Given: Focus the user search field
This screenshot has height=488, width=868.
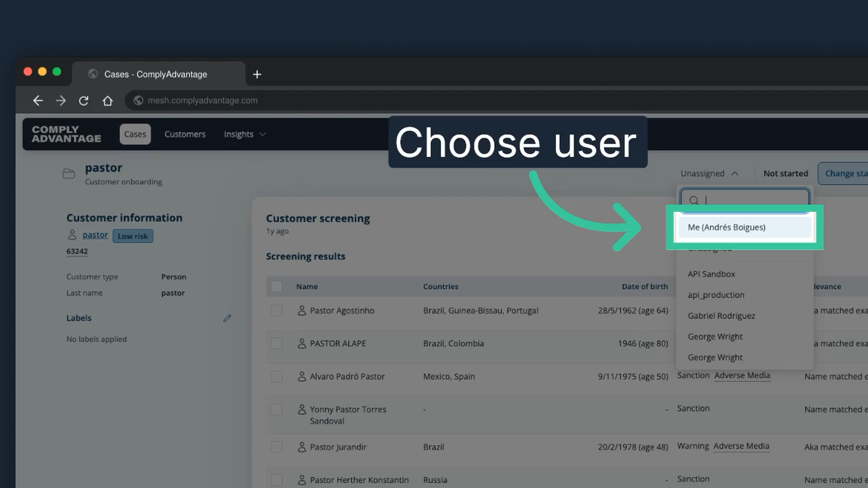Looking at the screenshot, I should (x=745, y=200).
